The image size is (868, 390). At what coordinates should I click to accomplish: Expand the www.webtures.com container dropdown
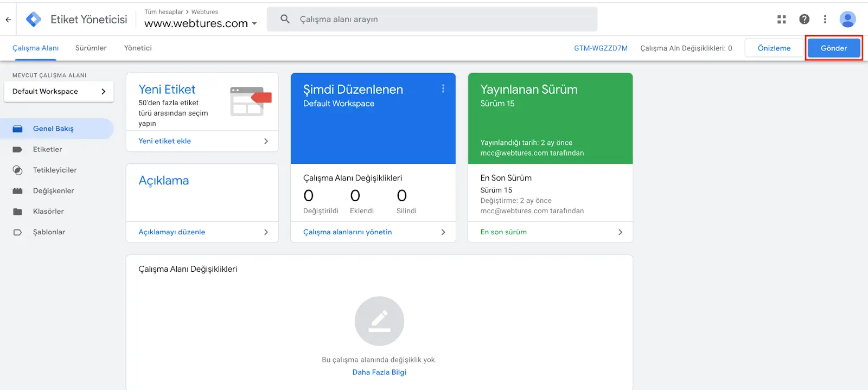coord(254,24)
